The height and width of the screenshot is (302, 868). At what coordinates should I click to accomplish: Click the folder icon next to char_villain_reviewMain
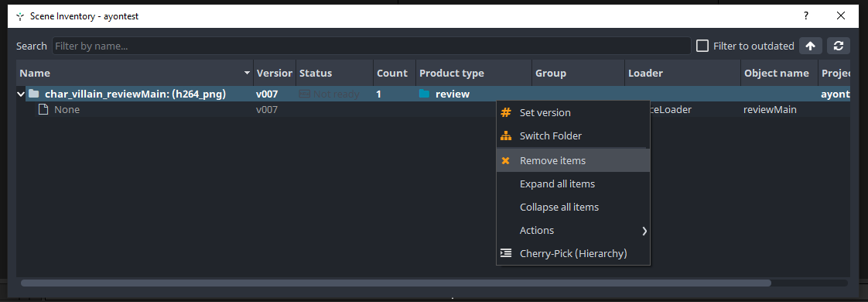click(34, 94)
